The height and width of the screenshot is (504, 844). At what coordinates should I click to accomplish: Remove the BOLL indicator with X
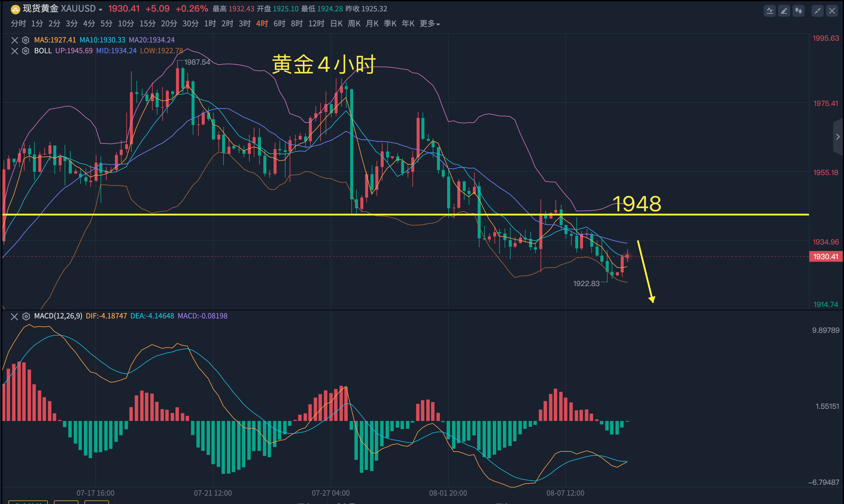click(15, 51)
